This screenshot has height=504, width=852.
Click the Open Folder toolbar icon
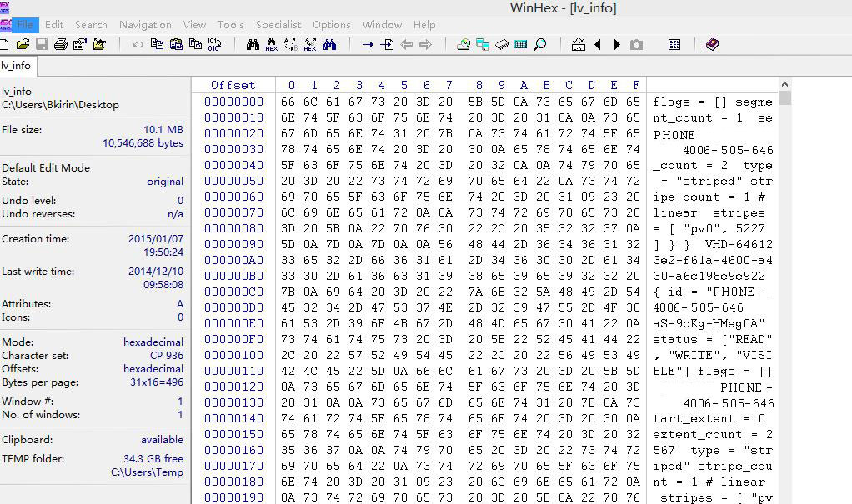pyautogui.click(x=99, y=44)
